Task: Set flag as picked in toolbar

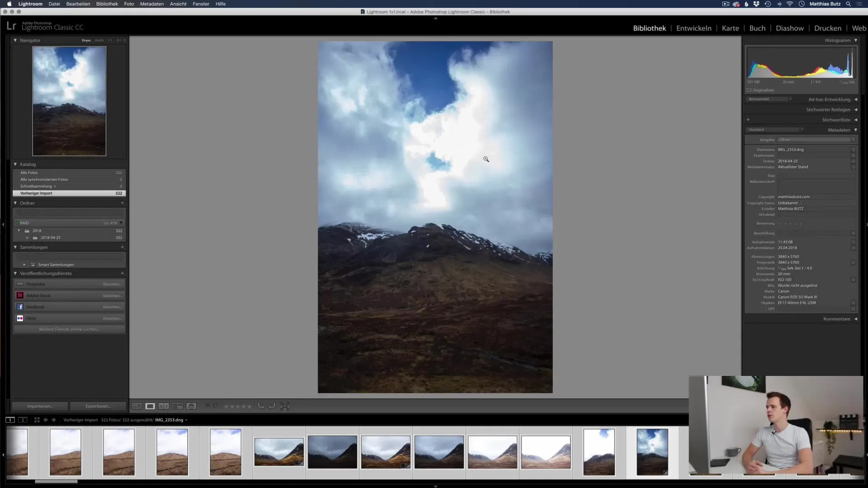Action: click(x=208, y=406)
